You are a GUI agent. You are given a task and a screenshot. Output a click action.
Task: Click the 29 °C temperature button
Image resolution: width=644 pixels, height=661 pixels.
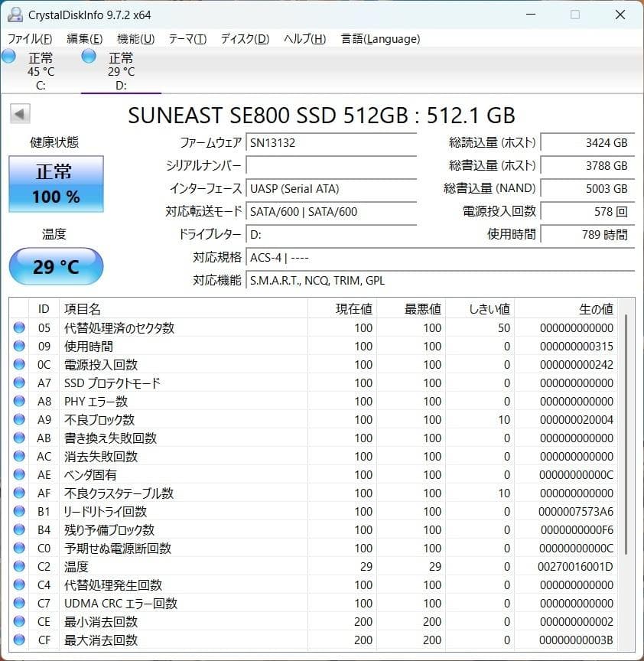[x=56, y=266]
